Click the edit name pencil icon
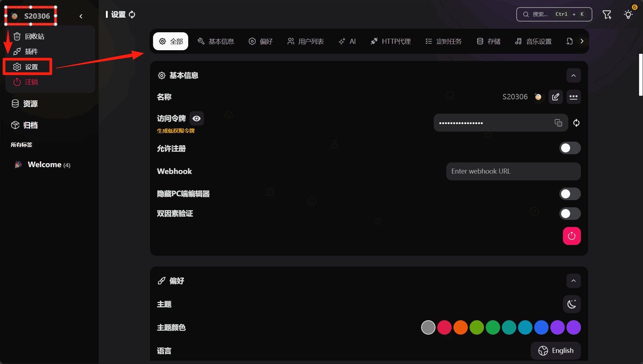 click(x=555, y=97)
